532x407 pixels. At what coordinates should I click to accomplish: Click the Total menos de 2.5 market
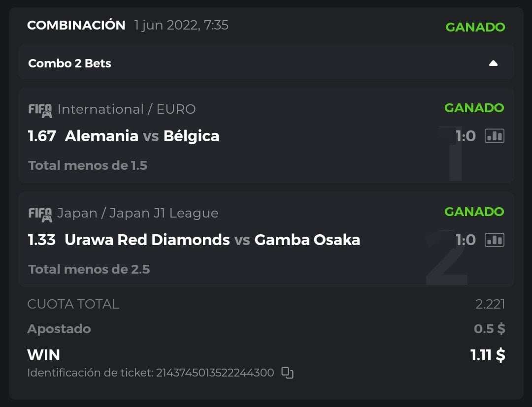89,269
